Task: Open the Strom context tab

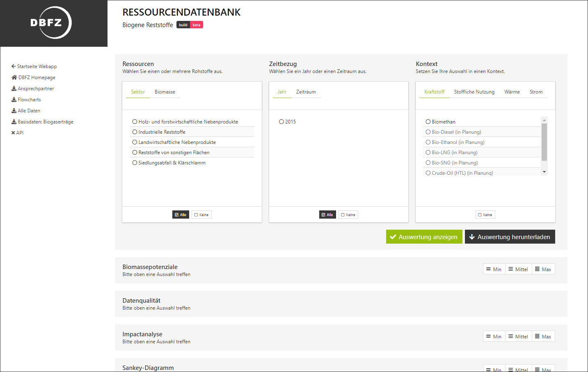Action: click(536, 92)
